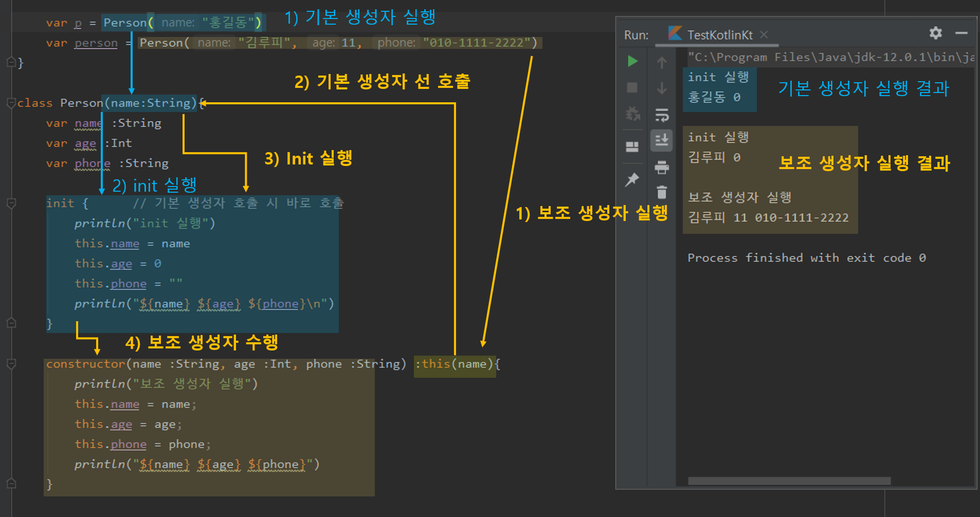Click the final println in the constructor body

(x=197, y=465)
